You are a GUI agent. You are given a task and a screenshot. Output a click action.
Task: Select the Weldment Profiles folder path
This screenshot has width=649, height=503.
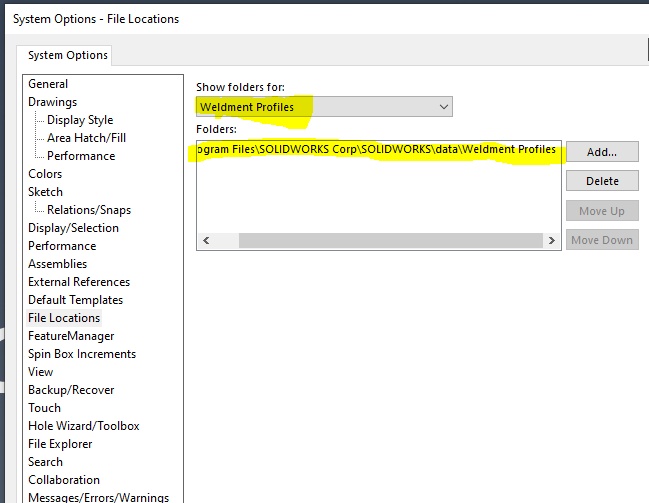point(378,149)
